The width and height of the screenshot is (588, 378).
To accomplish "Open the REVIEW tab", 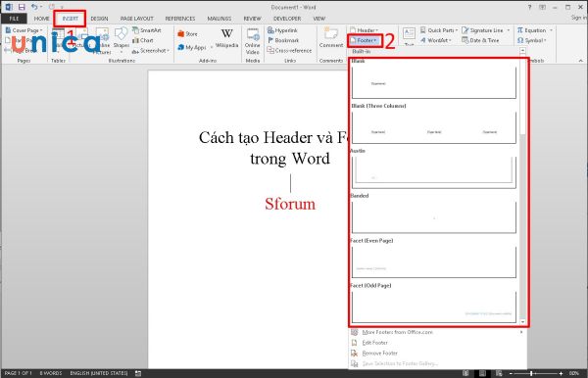I will 253,19.
